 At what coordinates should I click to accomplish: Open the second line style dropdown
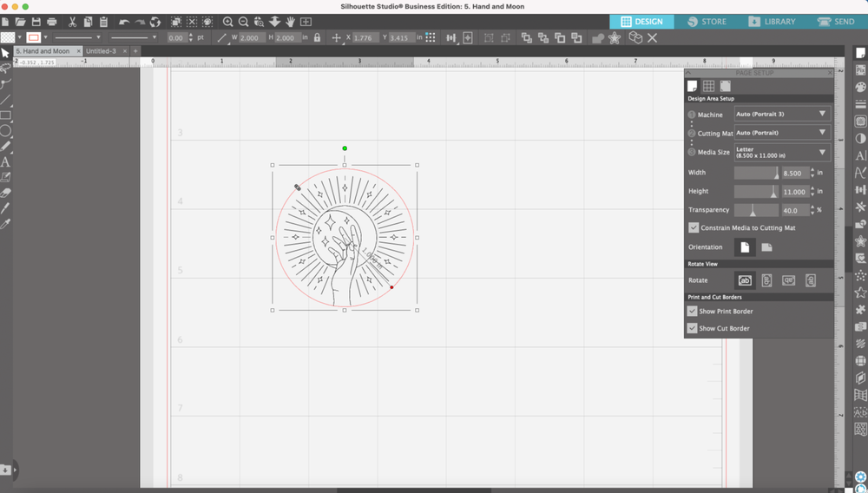pos(134,37)
